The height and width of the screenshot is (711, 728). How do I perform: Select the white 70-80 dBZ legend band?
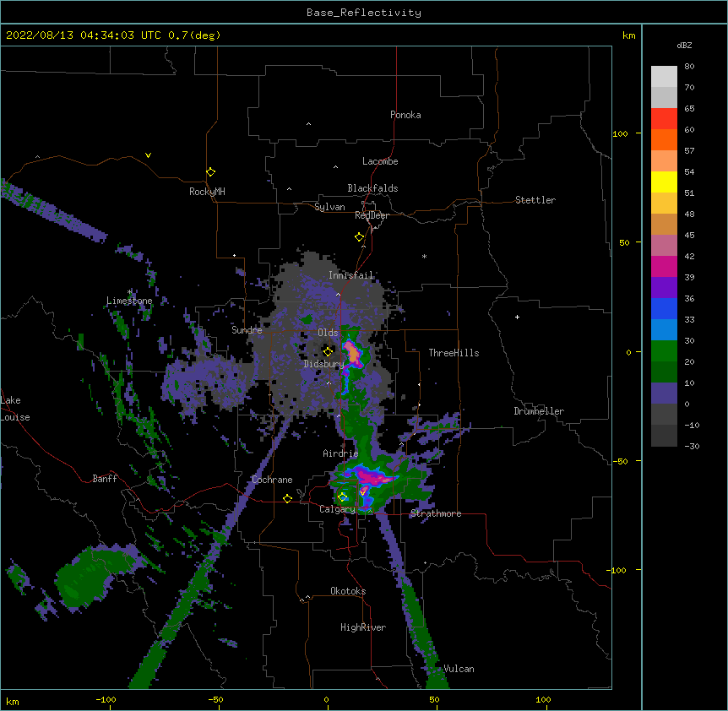click(664, 77)
